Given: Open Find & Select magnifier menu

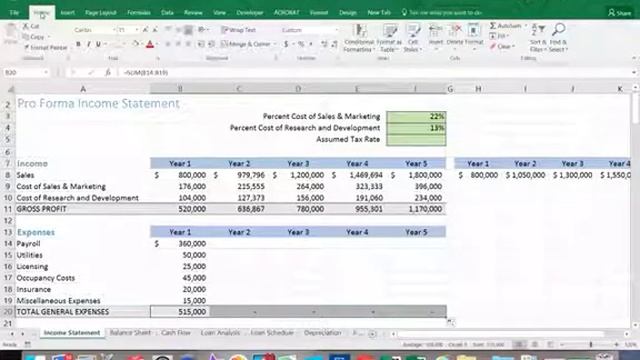Looking at the screenshot, I should coord(558,38).
